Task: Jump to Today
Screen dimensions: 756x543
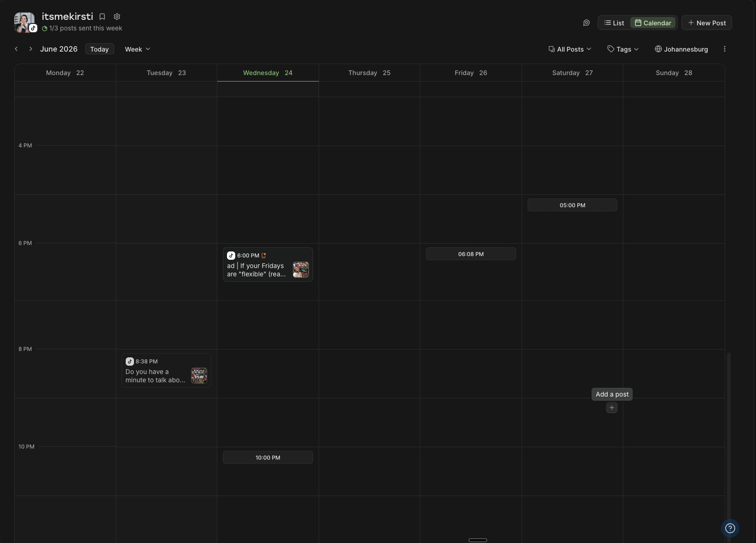Action: click(99, 49)
